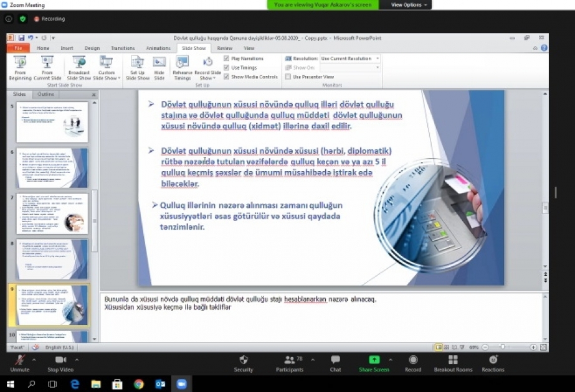
Task: Open the Zoom Chat panel
Action: pyautogui.click(x=335, y=363)
